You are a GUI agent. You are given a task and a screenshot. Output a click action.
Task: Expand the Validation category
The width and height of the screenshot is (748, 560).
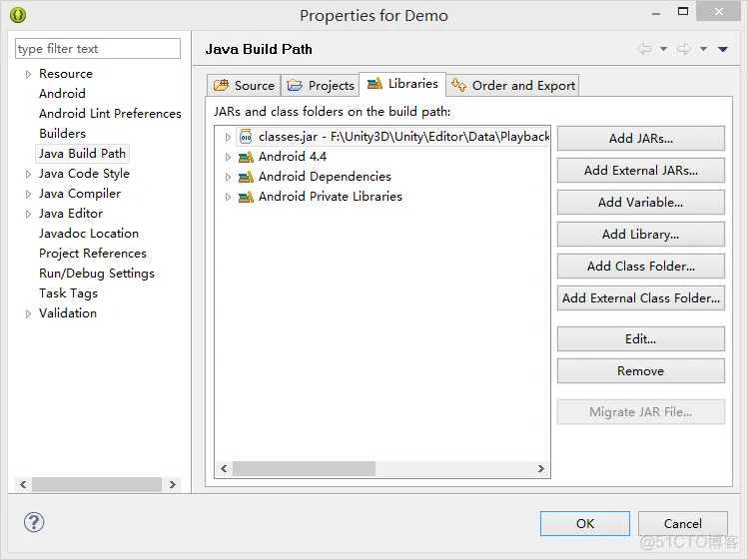(28, 313)
